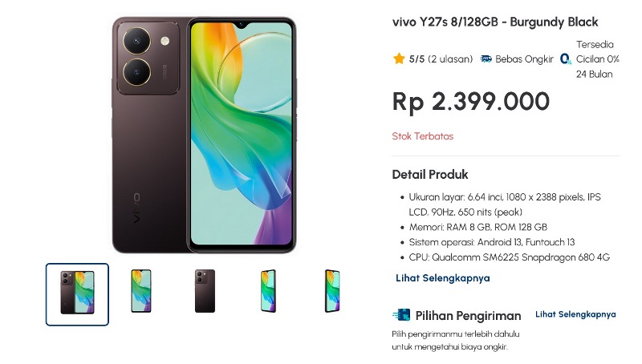Click the product title vivo Y27s 8/128GB
This screenshot has width=642, height=364.
tap(495, 22)
